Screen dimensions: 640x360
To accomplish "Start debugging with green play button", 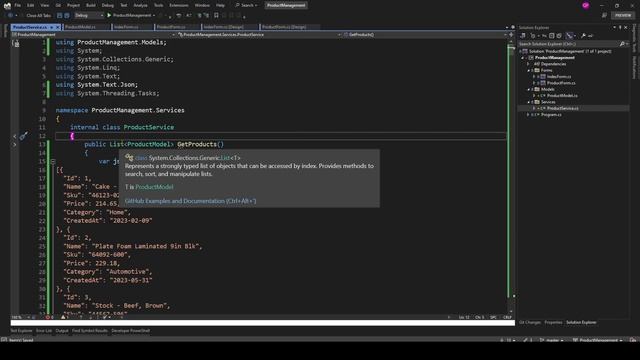I will point(109,16).
